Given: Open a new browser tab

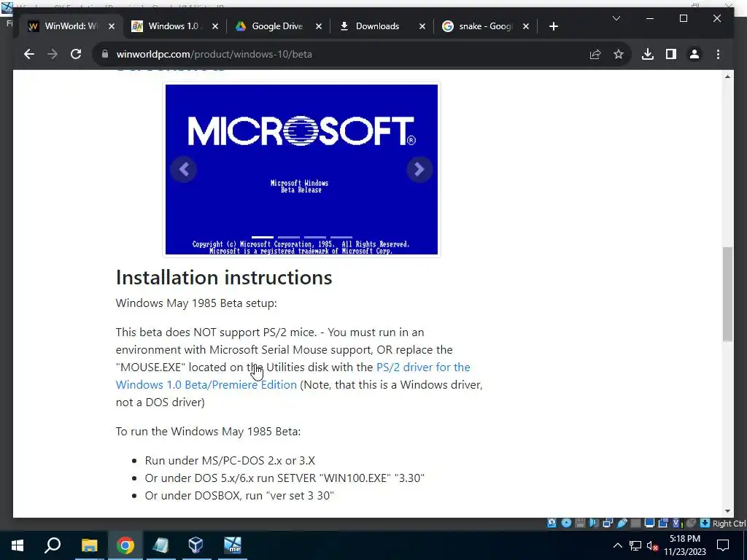Looking at the screenshot, I should [x=553, y=26].
